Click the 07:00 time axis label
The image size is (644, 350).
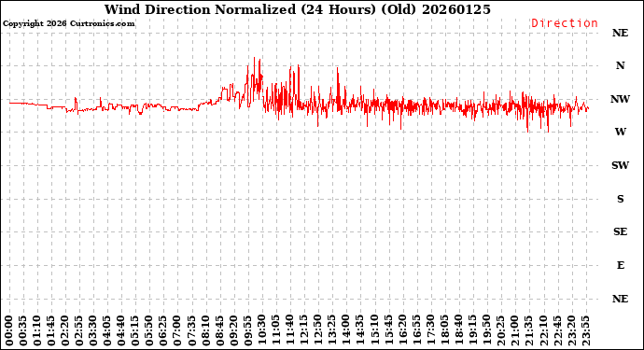tap(177, 331)
